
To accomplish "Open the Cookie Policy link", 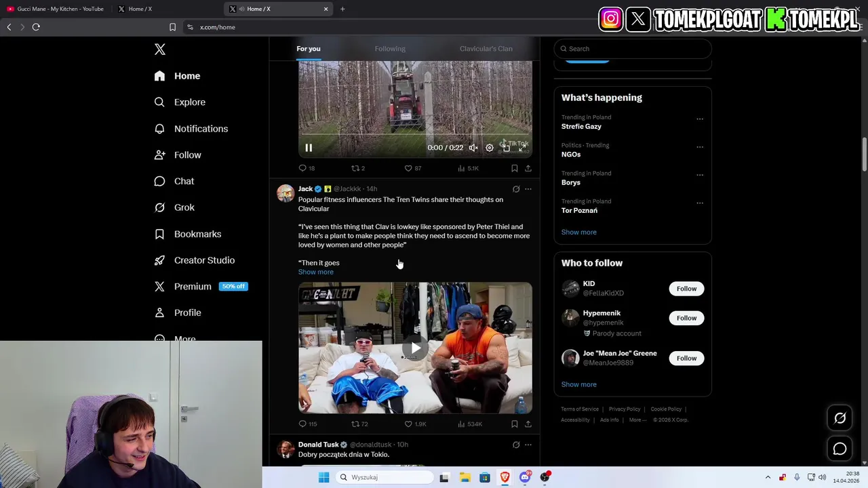I will pyautogui.click(x=666, y=409).
